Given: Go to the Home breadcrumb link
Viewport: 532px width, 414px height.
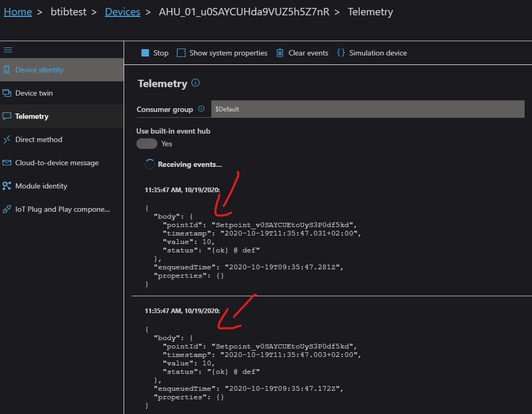Looking at the screenshot, I should point(18,12).
